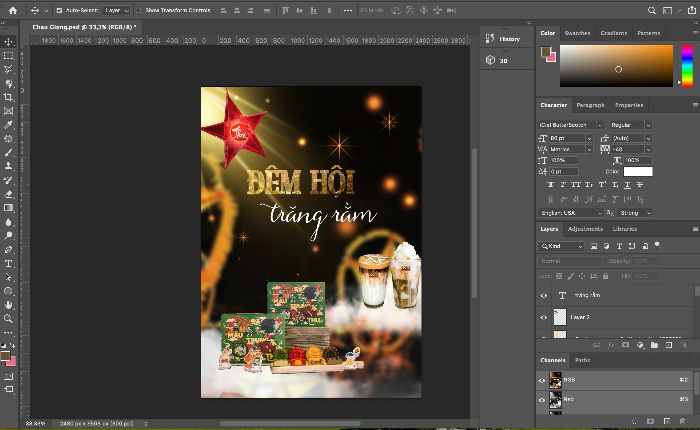Toggle Underline in Character panel
700x430 pixels.
(x=627, y=185)
